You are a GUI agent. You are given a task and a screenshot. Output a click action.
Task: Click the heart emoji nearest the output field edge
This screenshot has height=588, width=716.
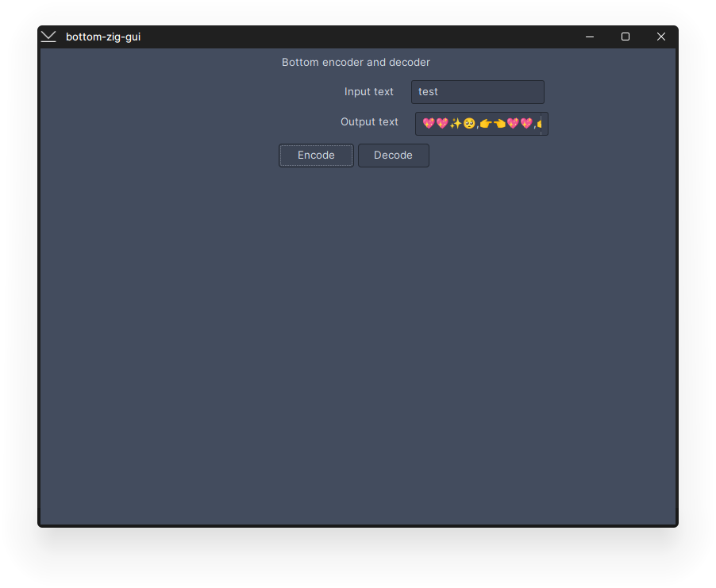click(x=527, y=123)
